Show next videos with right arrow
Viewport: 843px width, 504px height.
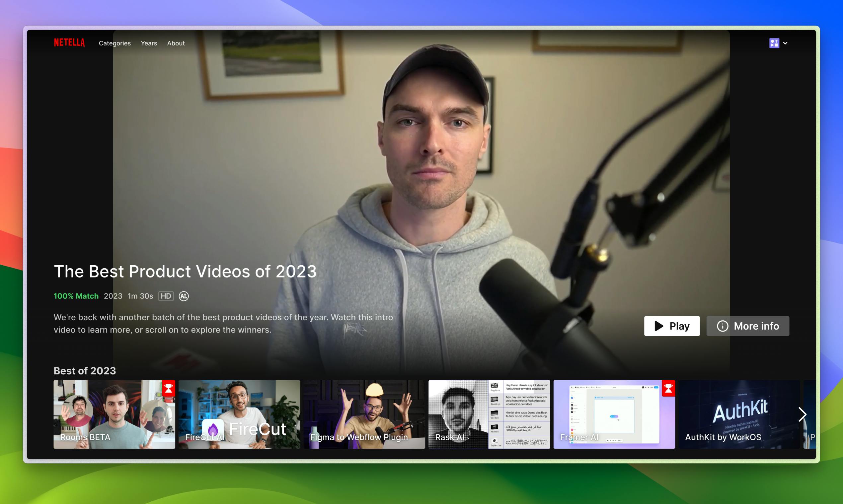803,414
